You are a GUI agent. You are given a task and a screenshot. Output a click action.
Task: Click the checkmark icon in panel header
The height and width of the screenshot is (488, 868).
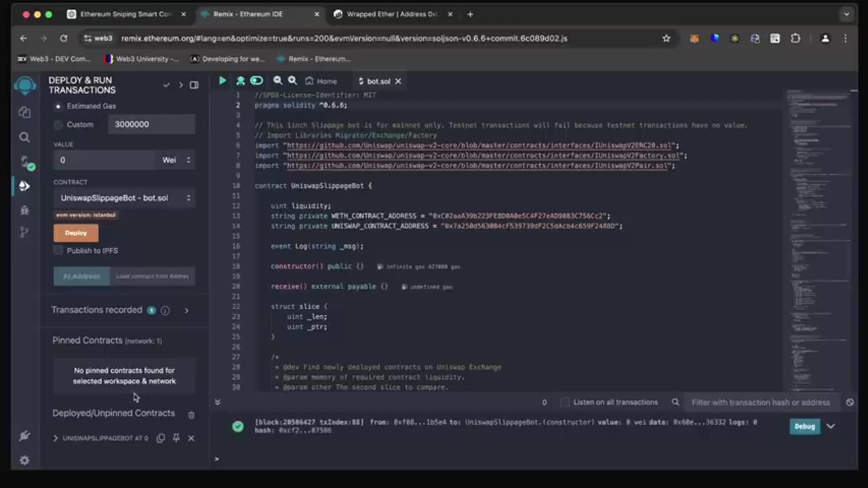point(166,85)
